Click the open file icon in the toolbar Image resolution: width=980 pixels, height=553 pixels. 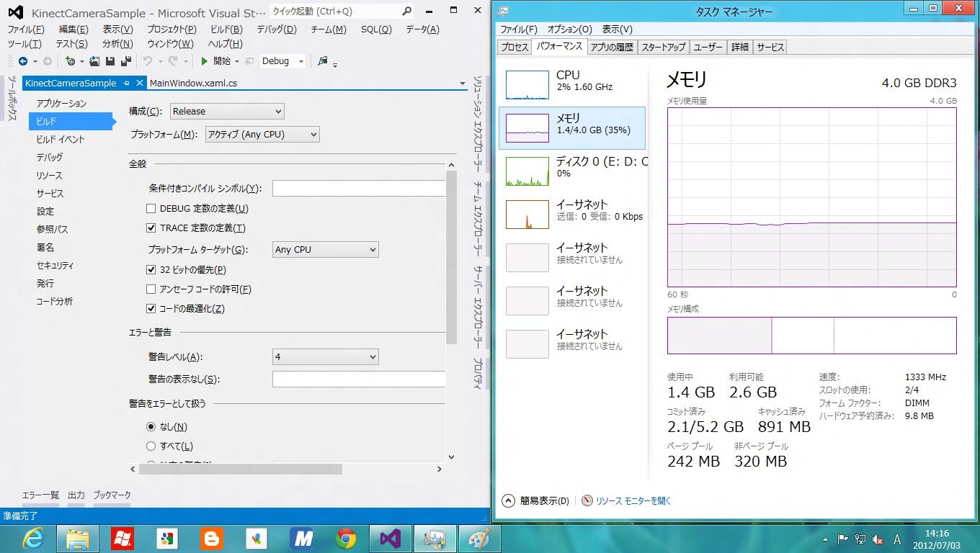click(94, 61)
